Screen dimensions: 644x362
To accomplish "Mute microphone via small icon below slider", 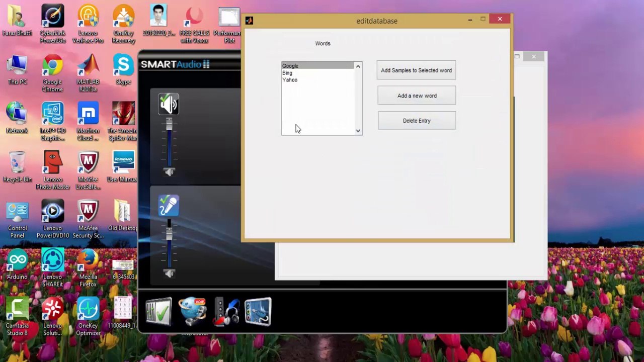I will pos(169,274).
